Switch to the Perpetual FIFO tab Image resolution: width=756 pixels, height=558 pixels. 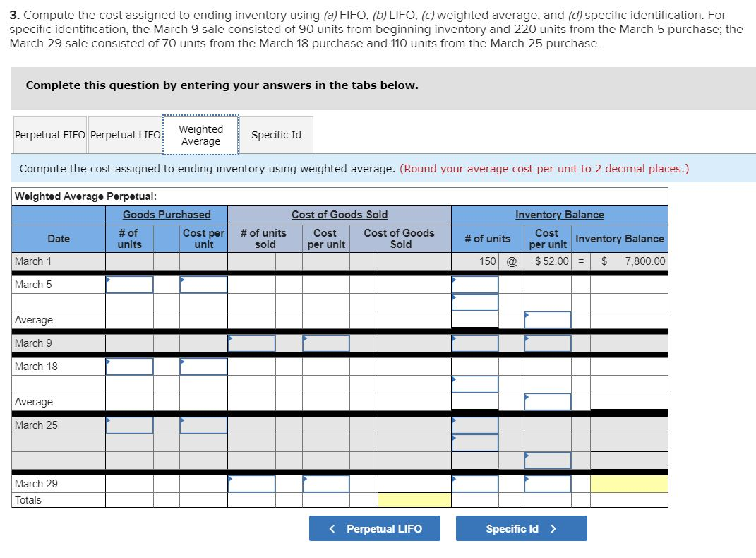coord(49,135)
